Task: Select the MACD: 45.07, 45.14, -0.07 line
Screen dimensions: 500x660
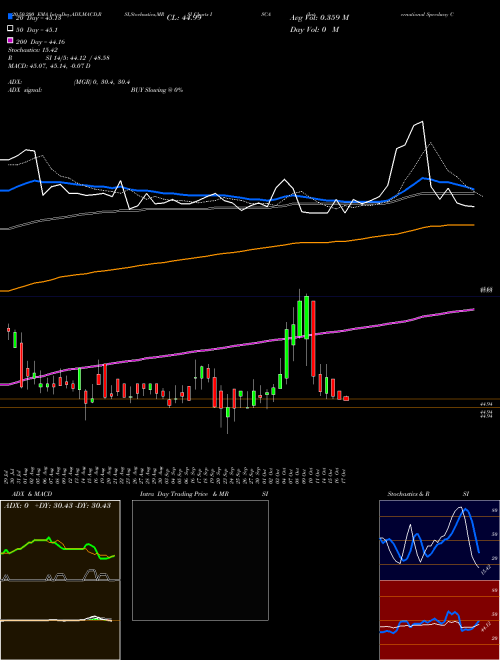Action: pyautogui.click(x=49, y=66)
